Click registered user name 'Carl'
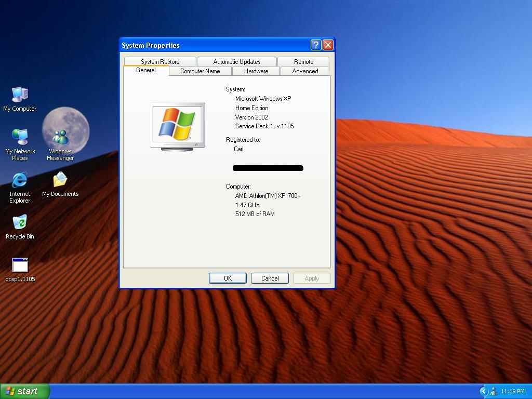 tap(238, 149)
